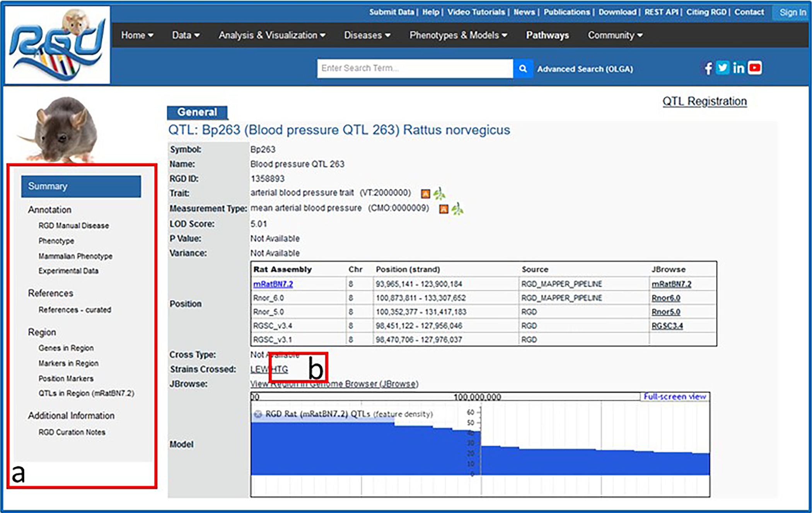Select the General tab
Screen dimensions: 812x513
click(x=197, y=112)
